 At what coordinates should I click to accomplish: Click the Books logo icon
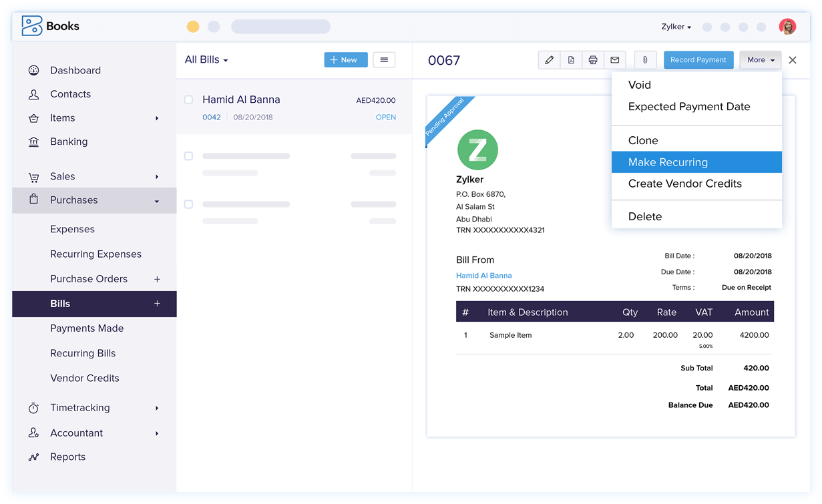(x=32, y=26)
